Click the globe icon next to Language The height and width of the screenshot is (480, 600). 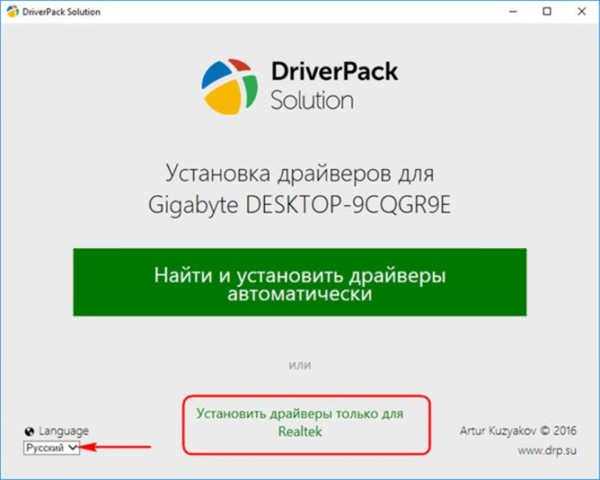(29, 432)
